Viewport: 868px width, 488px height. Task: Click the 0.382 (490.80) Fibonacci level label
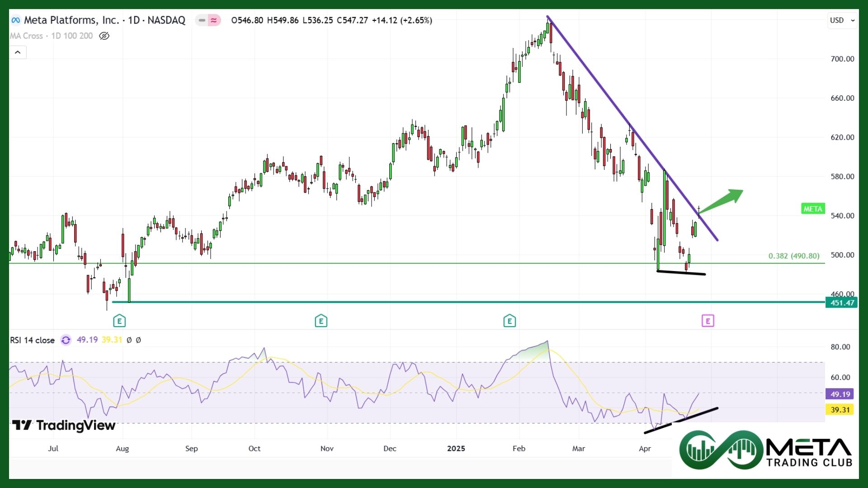point(794,256)
